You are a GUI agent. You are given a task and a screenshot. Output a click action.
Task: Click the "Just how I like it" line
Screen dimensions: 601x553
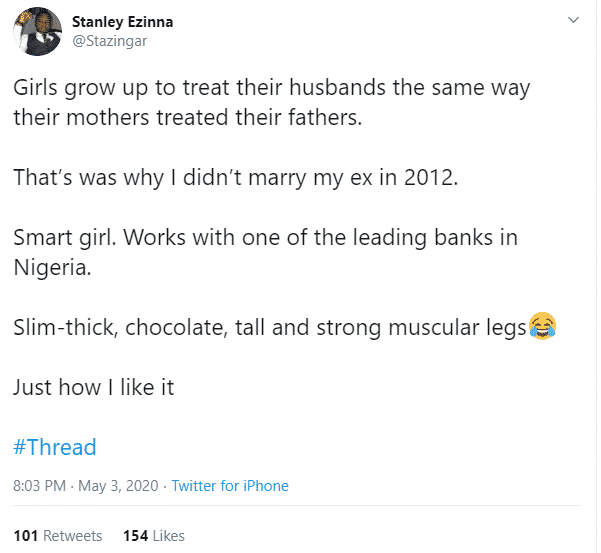[94, 388]
